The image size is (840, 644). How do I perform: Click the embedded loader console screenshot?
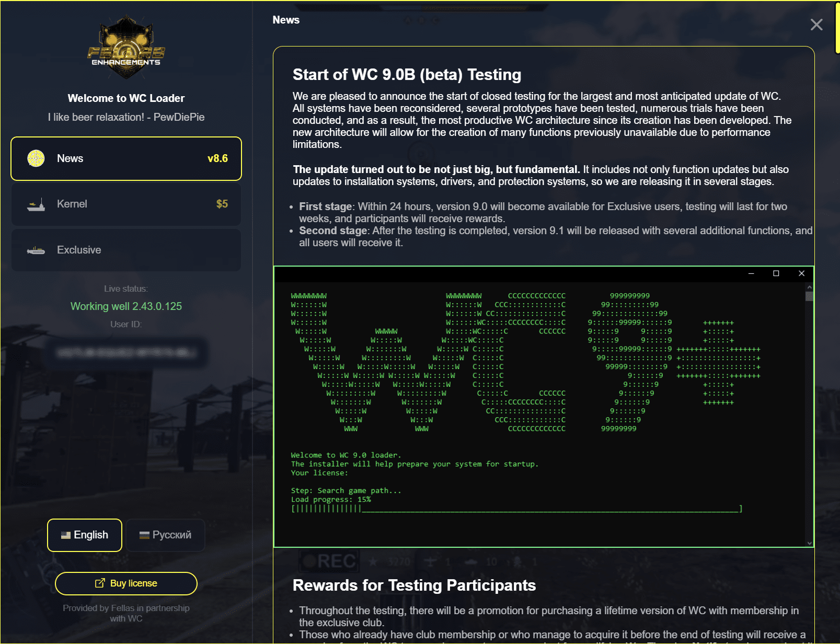[x=544, y=407]
